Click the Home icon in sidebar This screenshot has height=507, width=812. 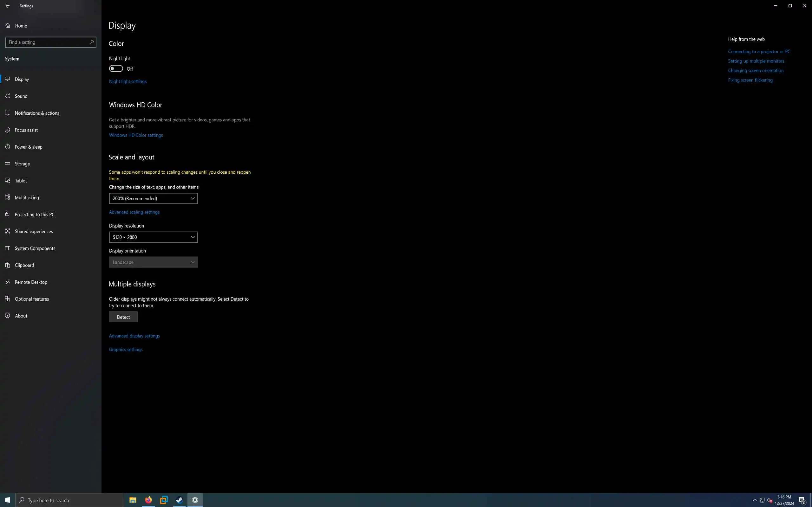click(x=8, y=25)
